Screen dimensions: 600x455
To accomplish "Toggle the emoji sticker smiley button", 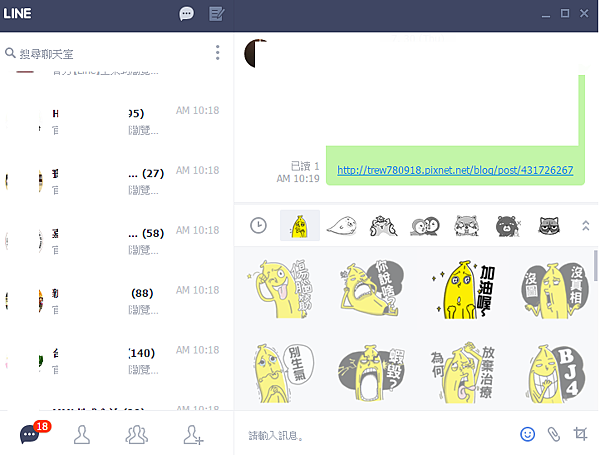I will click(x=527, y=434).
